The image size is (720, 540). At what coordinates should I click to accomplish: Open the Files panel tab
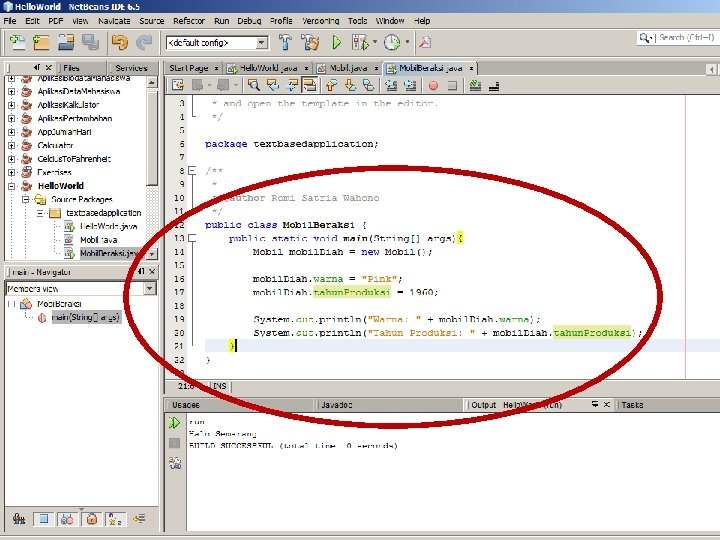(x=71, y=68)
